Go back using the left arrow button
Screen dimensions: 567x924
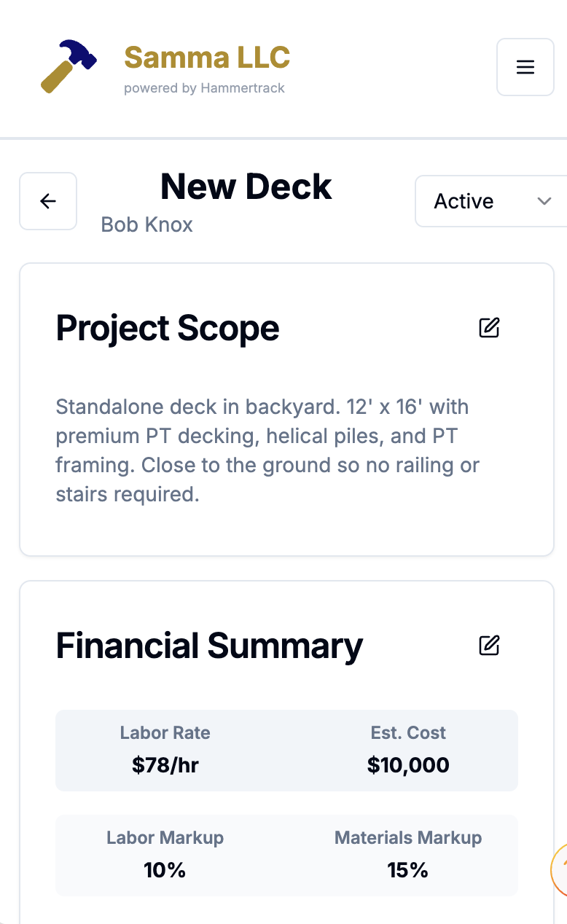pos(48,201)
